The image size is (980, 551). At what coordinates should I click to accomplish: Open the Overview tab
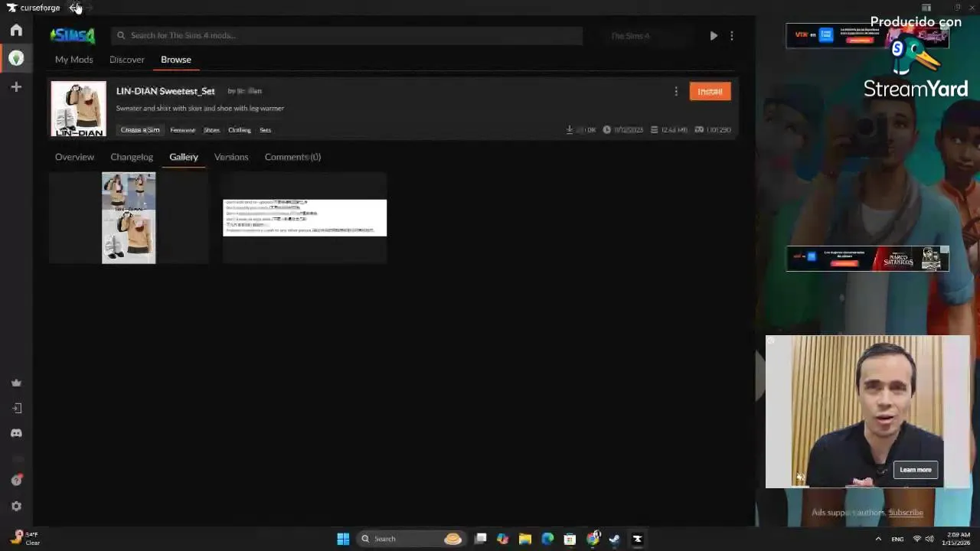coord(74,157)
